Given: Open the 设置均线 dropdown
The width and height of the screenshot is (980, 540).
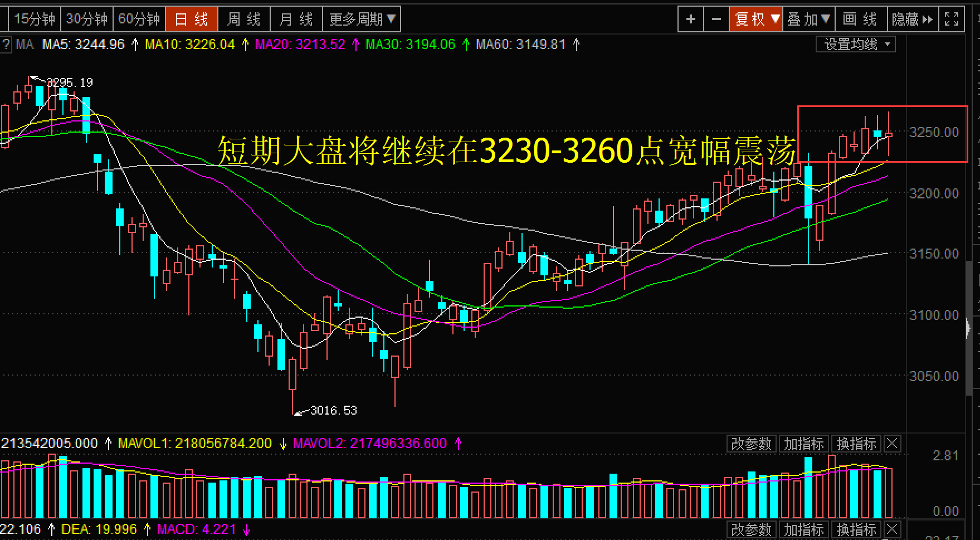Looking at the screenshot, I should (856, 44).
